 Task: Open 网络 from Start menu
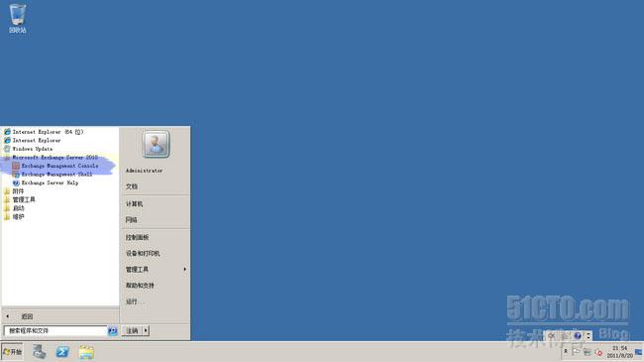tap(132, 219)
